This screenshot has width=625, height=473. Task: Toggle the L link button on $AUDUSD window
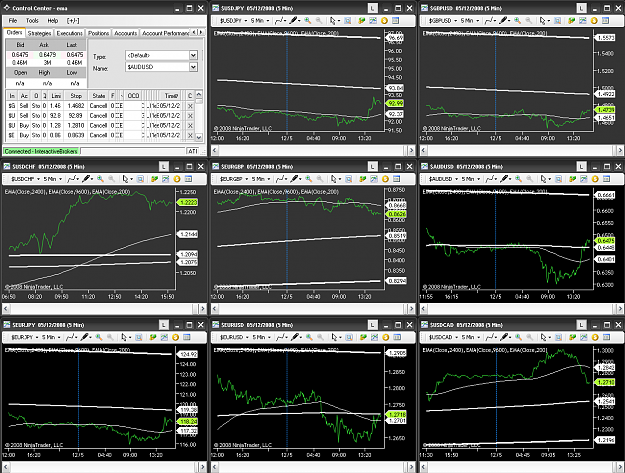[582, 167]
